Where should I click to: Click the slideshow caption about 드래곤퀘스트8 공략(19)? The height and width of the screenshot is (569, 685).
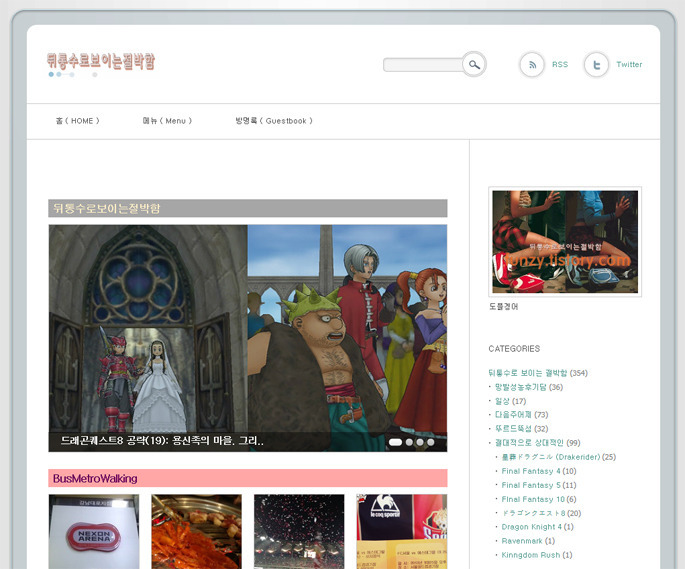[162, 441]
